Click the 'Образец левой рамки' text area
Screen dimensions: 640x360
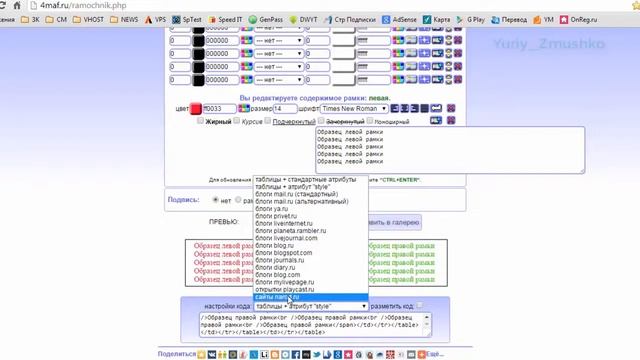(450, 150)
